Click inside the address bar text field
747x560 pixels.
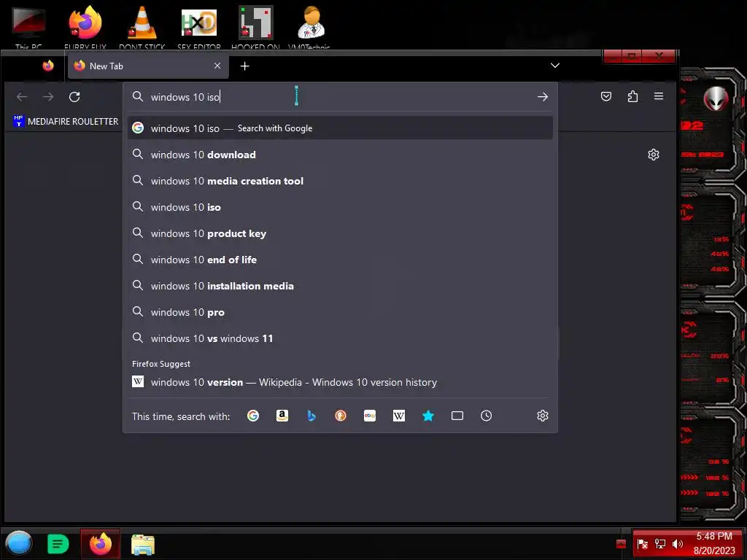341,97
